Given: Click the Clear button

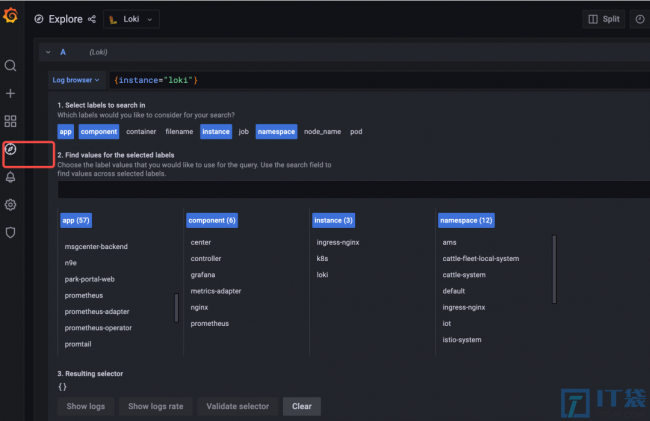Looking at the screenshot, I should (x=302, y=406).
